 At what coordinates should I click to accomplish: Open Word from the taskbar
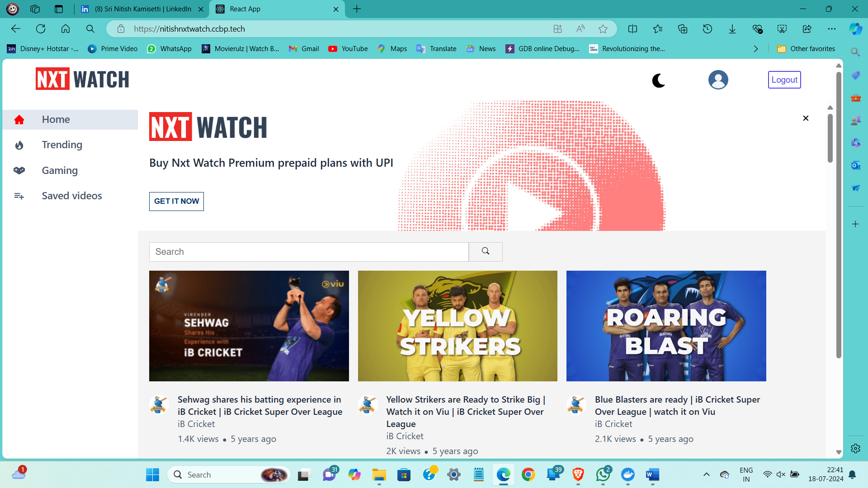pyautogui.click(x=652, y=474)
